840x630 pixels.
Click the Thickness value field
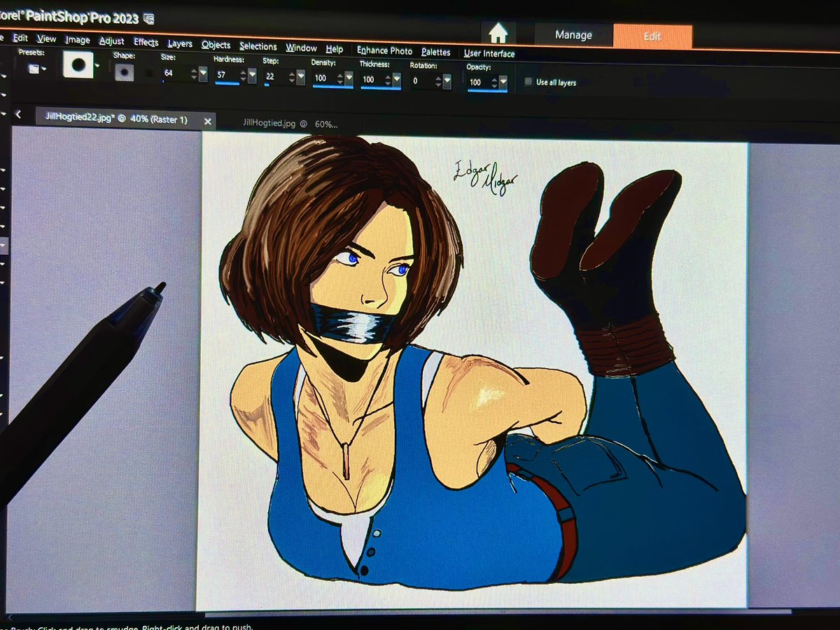(x=373, y=80)
